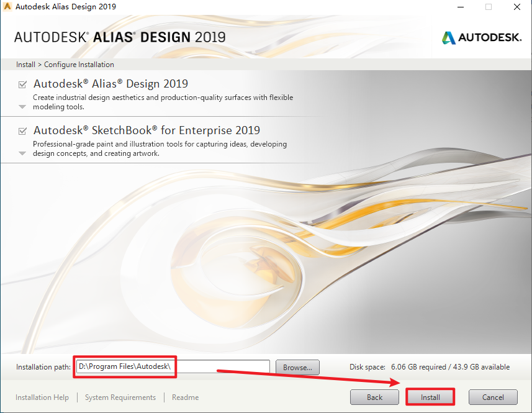
Task: Cancel the installation setup
Action: 493,397
